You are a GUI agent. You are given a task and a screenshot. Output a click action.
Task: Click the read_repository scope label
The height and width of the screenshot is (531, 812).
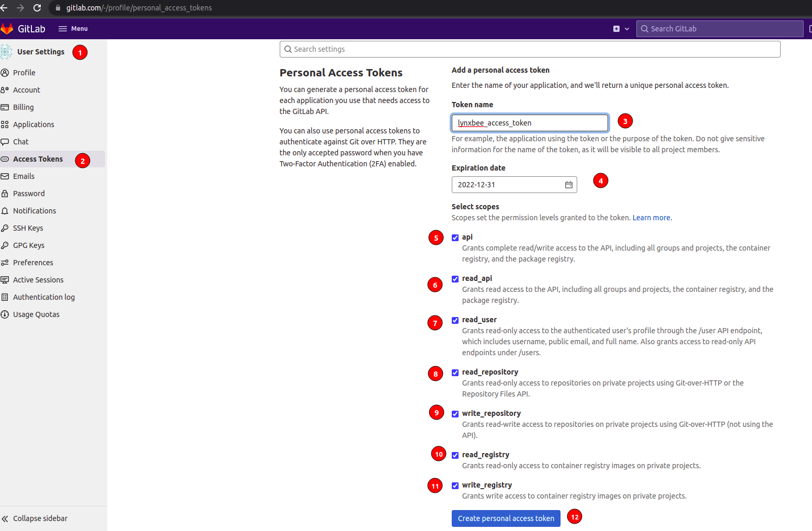coord(490,372)
